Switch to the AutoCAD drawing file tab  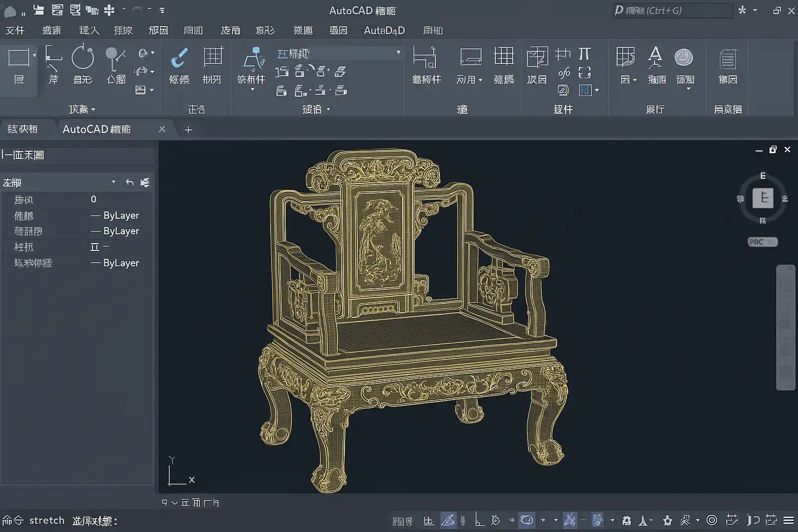pyautogui.click(x=97, y=129)
